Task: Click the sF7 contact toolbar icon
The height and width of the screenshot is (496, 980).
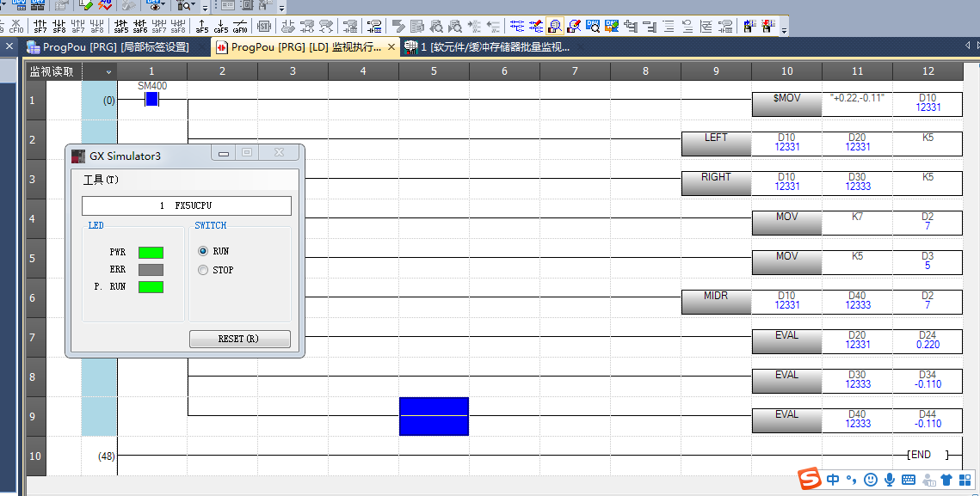Action: tap(40, 26)
